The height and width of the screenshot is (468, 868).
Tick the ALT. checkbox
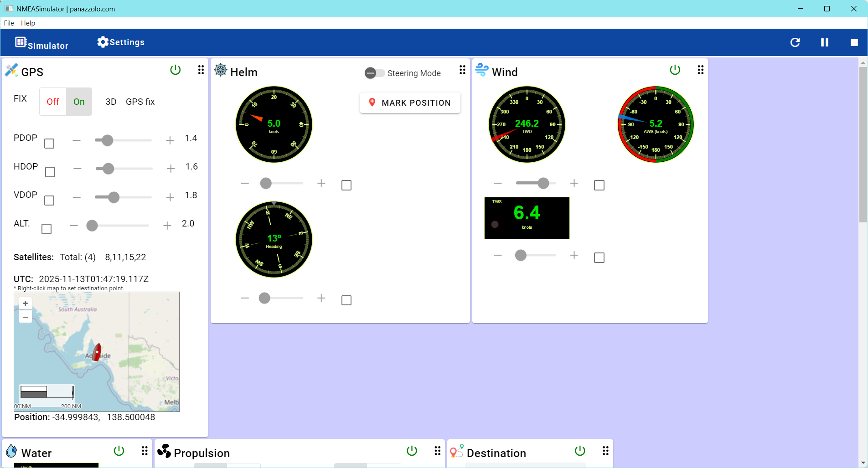pyautogui.click(x=46, y=229)
